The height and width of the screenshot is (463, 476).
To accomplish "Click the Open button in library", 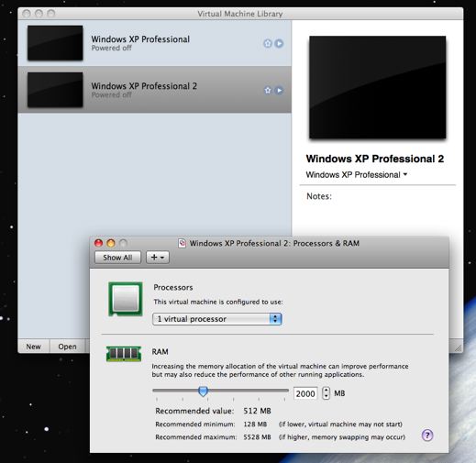I will click(67, 347).
